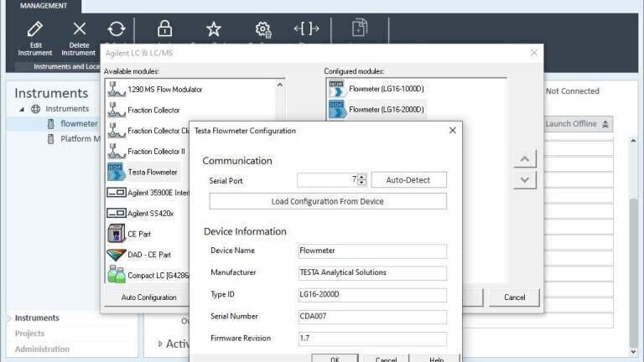
Task: Click the document copy icon in ribbon
Action: pyautogui.click(x=360, y=28)
